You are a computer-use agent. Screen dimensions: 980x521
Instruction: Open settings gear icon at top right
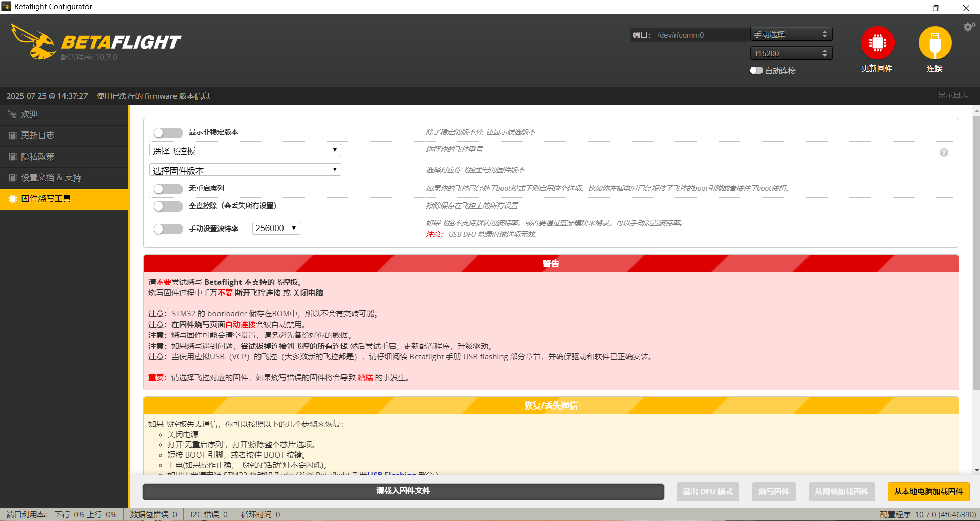(x=969, y=27)
